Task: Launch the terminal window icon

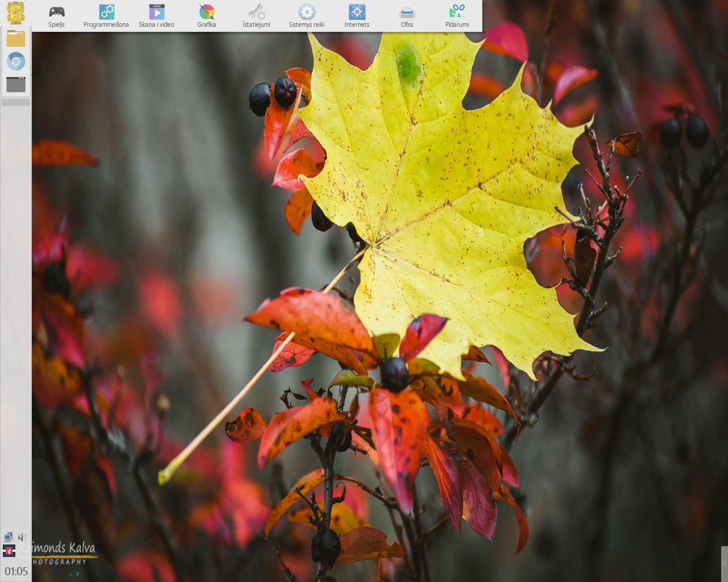Action: 16,84
